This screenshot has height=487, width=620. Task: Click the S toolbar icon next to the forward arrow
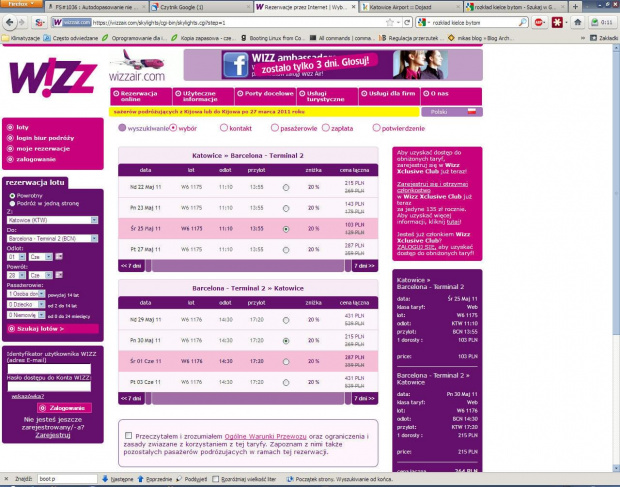point(39,23)
